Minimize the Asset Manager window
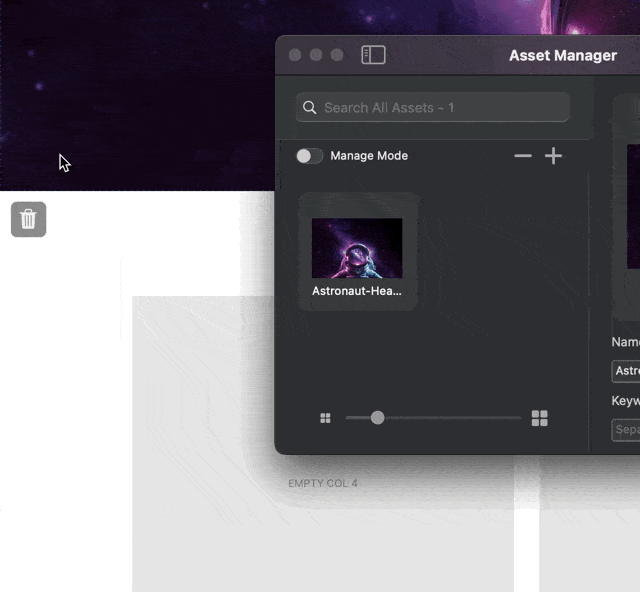Screen dimensions: 640x592 pyautogui.click(x=316, y=55)
